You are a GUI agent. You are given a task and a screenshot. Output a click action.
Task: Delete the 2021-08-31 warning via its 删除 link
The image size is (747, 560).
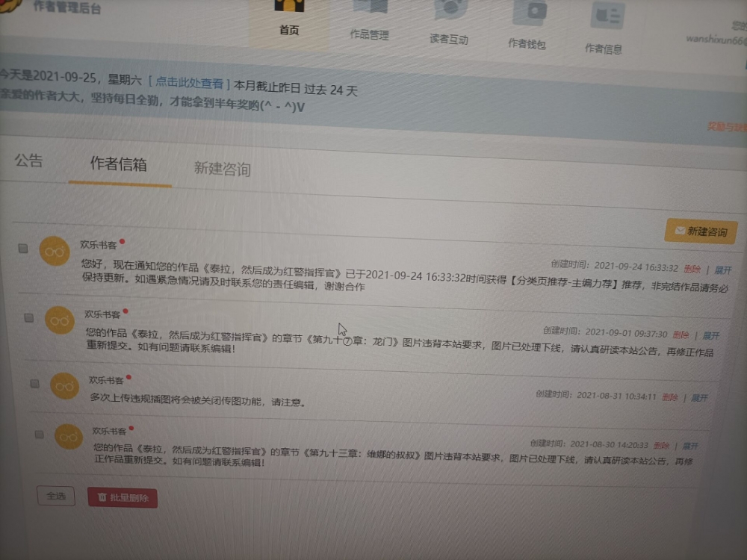click(x=670, y=397)
